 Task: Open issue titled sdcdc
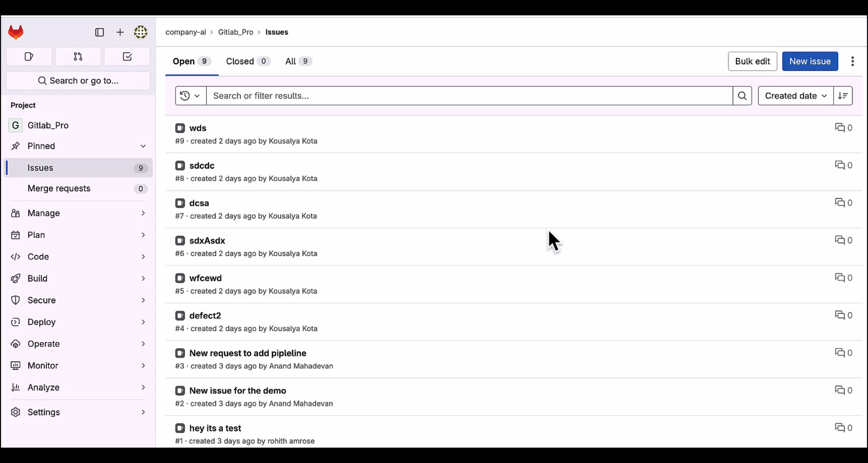click(202, 165)
